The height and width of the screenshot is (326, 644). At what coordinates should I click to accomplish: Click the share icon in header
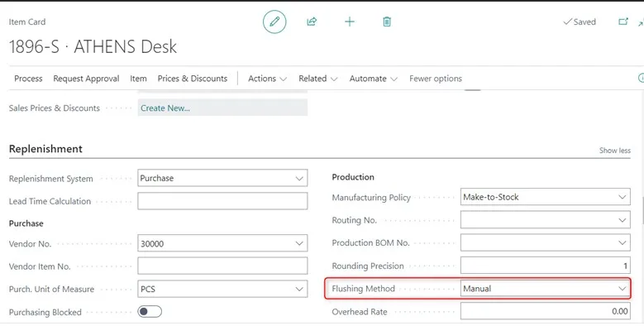[x=312, y=22]
